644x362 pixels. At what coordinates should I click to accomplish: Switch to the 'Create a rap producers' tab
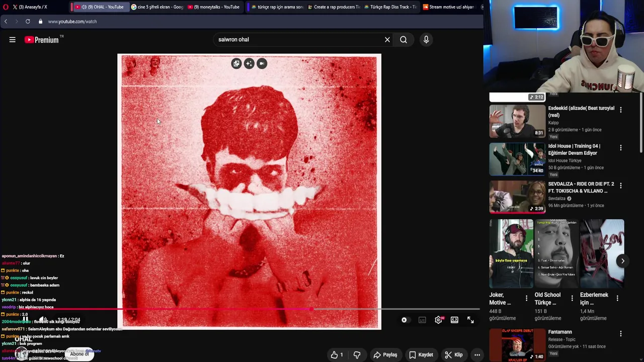coord(333,7)
